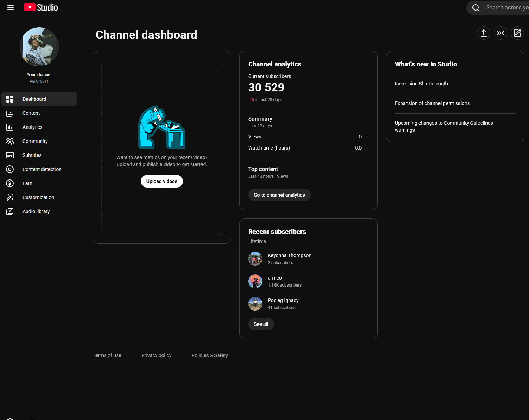
Task: Click the Analytics bar chart icon
Action: tap(10, 127)
